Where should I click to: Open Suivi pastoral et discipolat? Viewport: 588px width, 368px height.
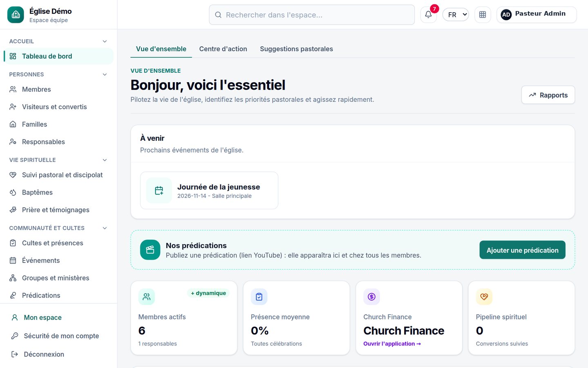pyautogui.click(x=58, y=175)
